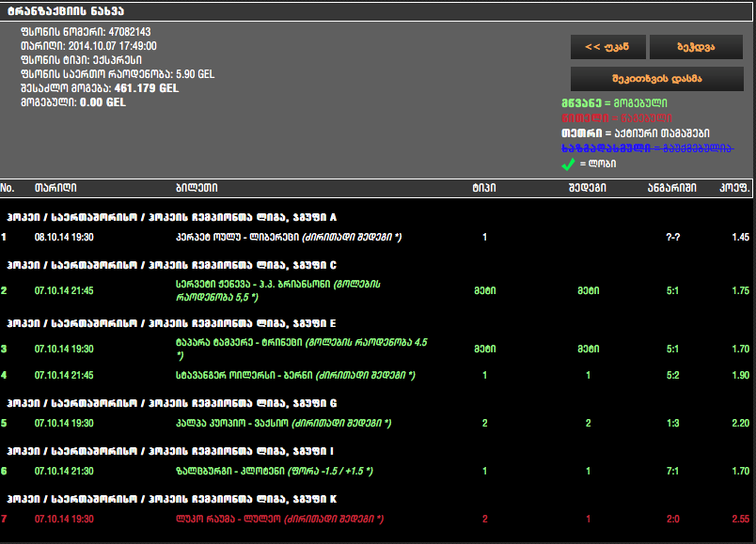
Task: Select the 'ტიპი' column header
Action: pos(484,188)
